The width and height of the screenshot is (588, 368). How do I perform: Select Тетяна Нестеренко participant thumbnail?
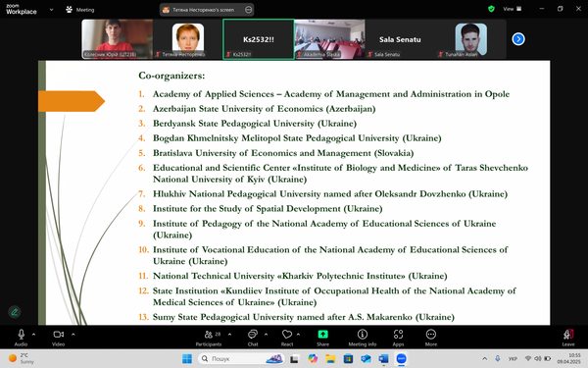coord(188,39)
